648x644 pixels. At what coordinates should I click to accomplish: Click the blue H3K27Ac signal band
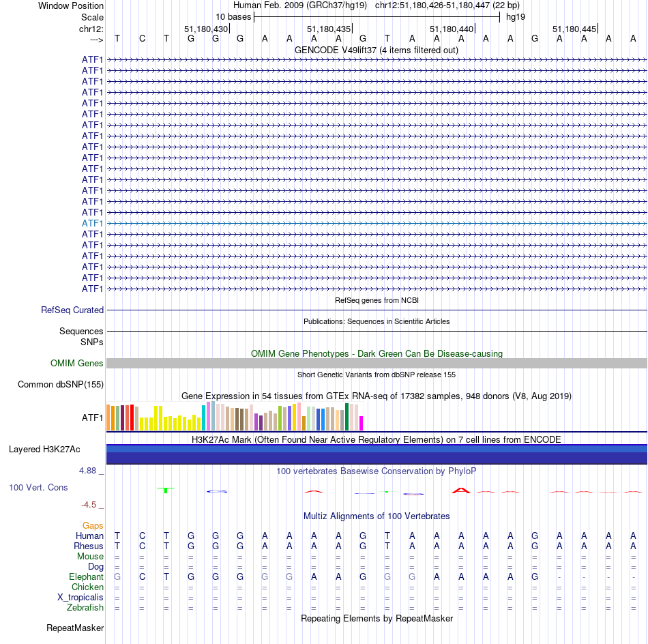coord(377,454)
